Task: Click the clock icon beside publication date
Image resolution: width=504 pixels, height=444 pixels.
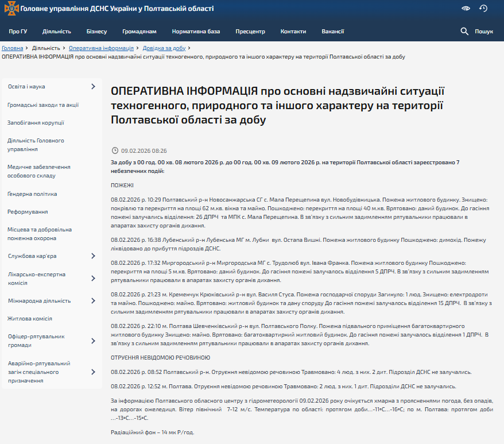Action: 115,150
